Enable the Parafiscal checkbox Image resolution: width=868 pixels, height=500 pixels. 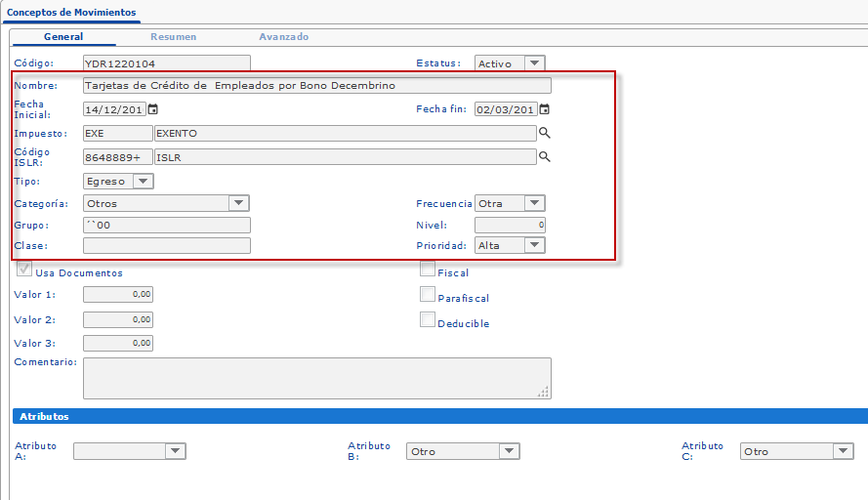(x=428, y=294)
